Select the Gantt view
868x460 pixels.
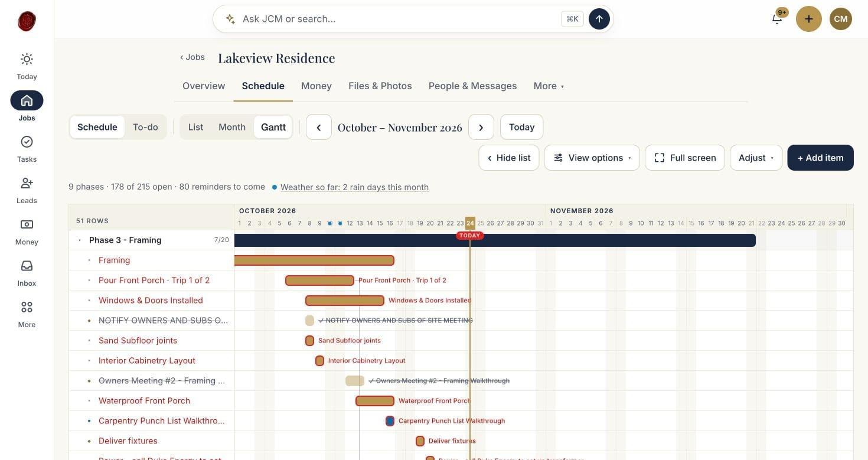(273, 127)
